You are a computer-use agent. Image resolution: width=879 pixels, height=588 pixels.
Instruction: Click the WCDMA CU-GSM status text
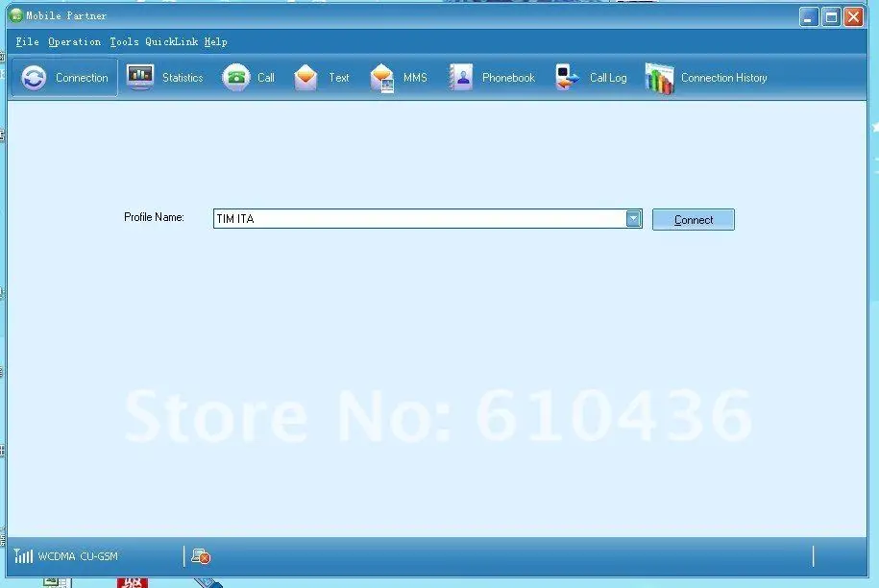[78, 556]
